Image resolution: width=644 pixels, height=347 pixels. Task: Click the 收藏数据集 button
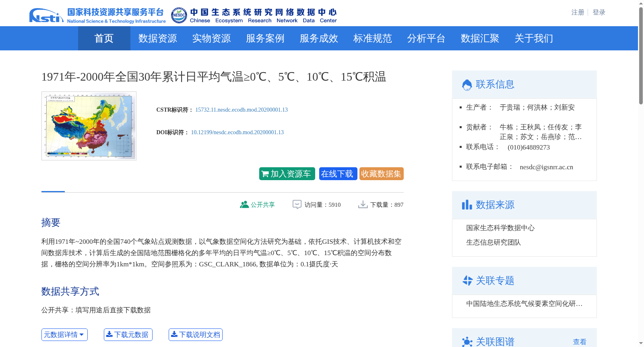point(382,174)
